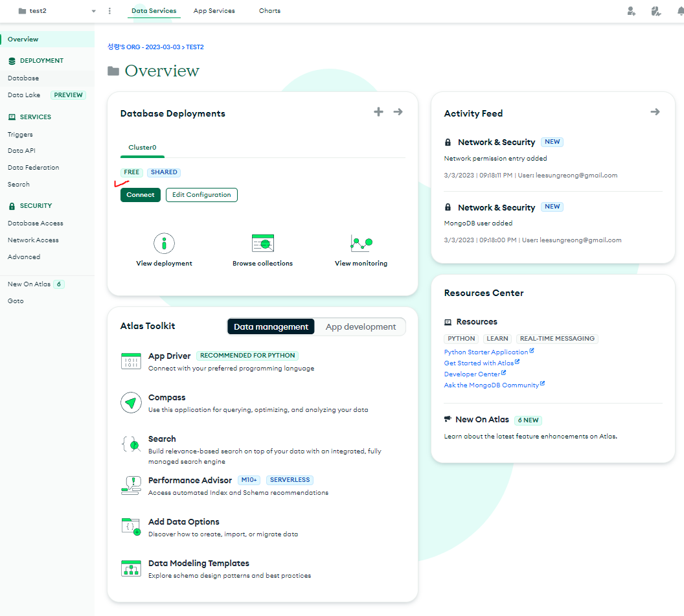Screen dimensions: 684x616
Task: Open Data Federation page
Action: coord(33,168)
